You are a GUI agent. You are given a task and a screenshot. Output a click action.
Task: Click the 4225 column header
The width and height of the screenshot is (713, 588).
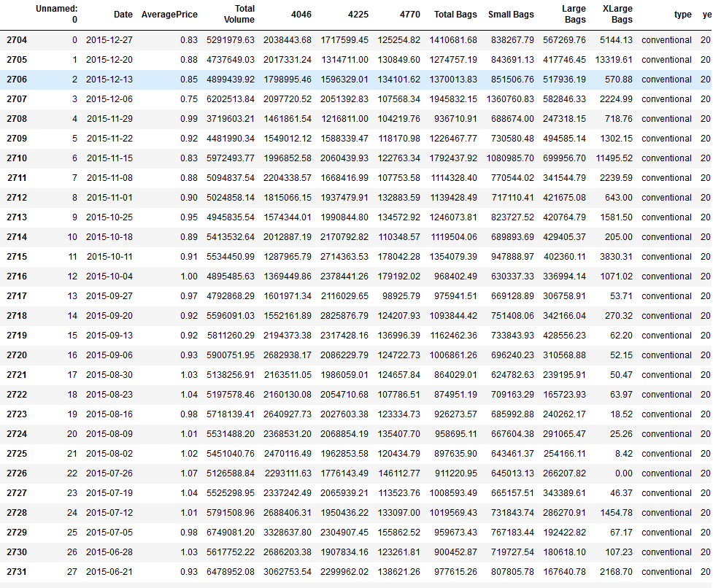[x=358, y=15]
